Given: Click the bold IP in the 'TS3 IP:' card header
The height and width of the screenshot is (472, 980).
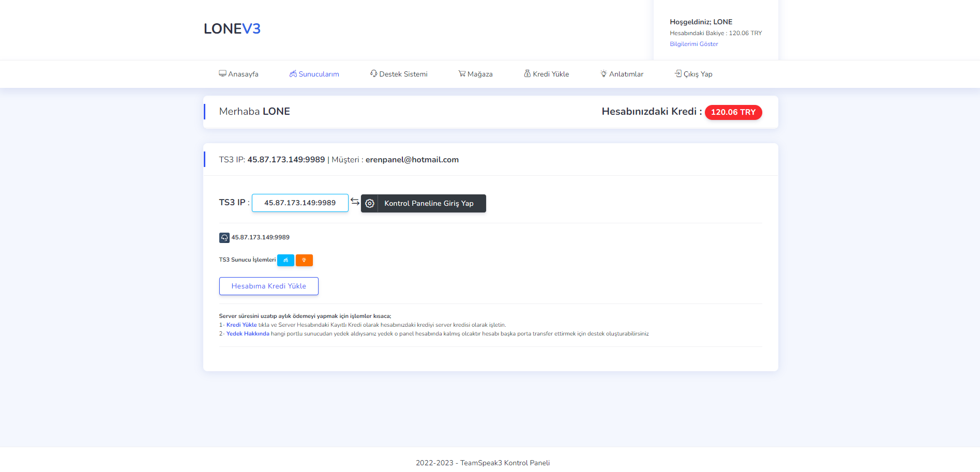Looking at the screenshot, I should click(286, 160).
